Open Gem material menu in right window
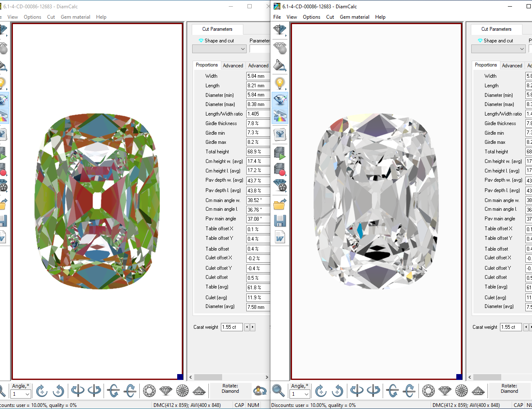This screenshot has height=409, width=532. click(354, 17)
